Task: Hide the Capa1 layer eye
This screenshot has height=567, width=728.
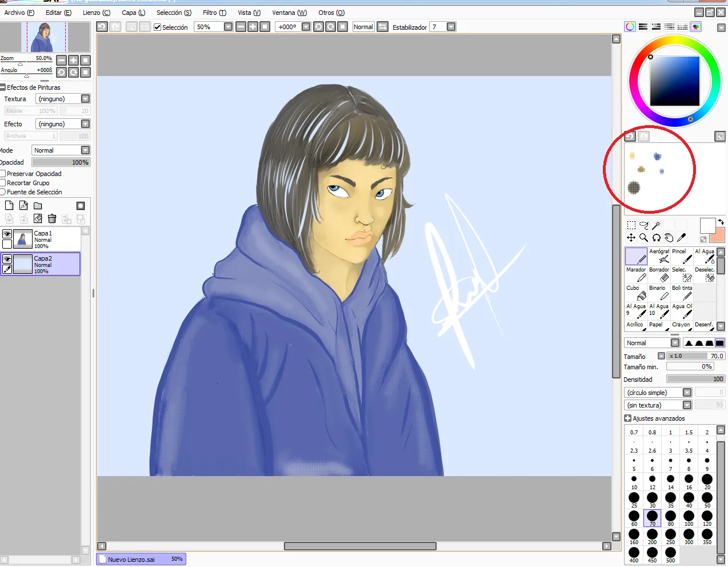Action: coord(7,234)
